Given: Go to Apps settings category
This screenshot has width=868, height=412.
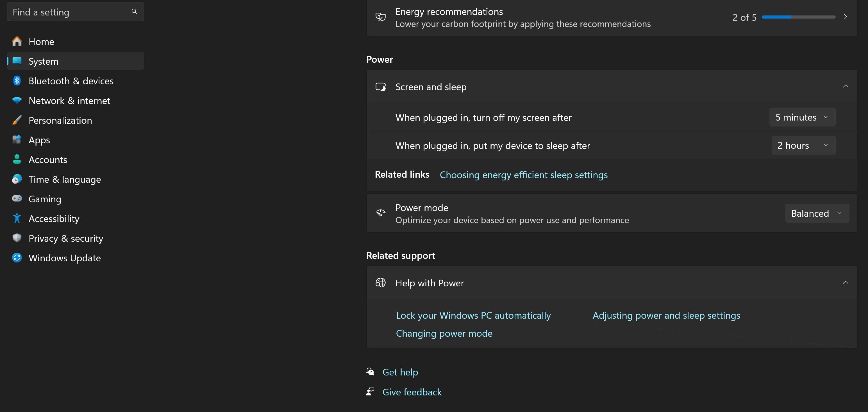Looking at the screenshot, I should point(39,140).
